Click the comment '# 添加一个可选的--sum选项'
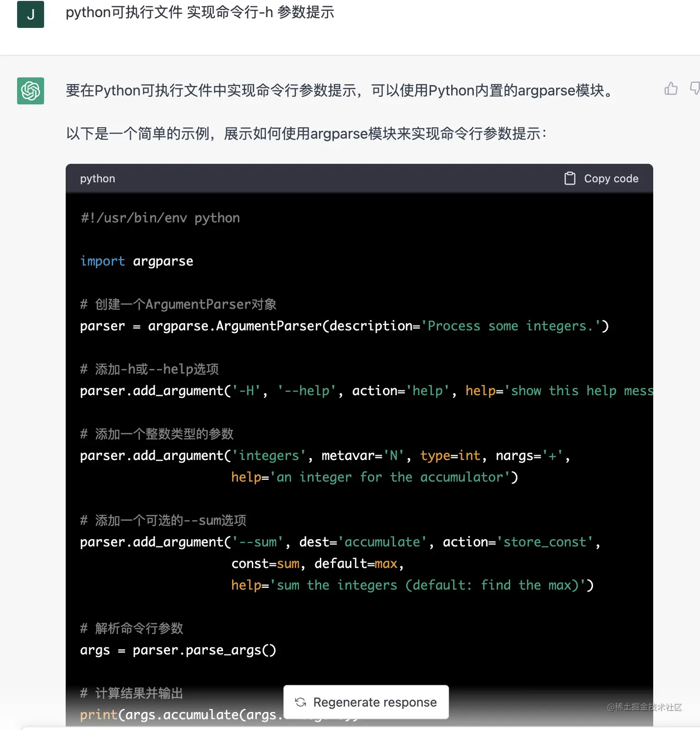Screen dimensions: 700x730 [163, 521]
